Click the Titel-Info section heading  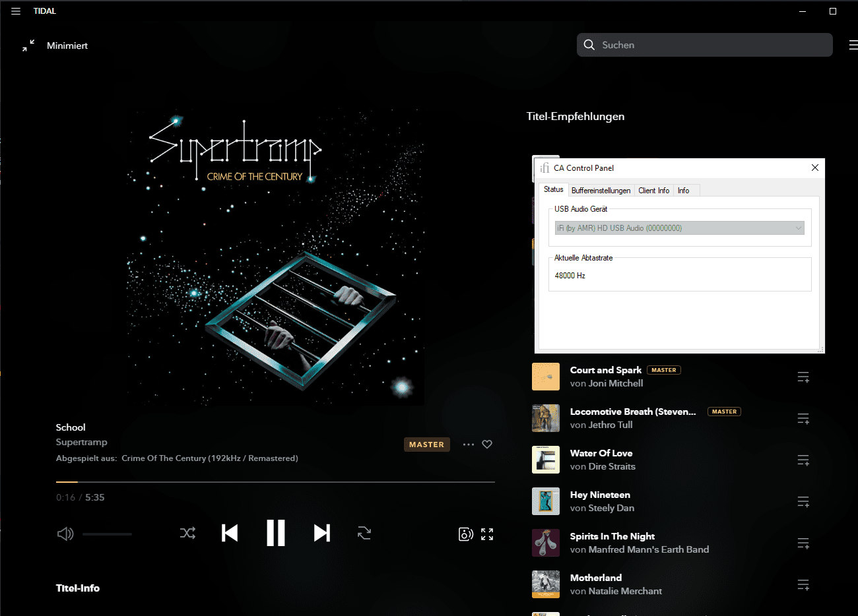click(78, 588)
